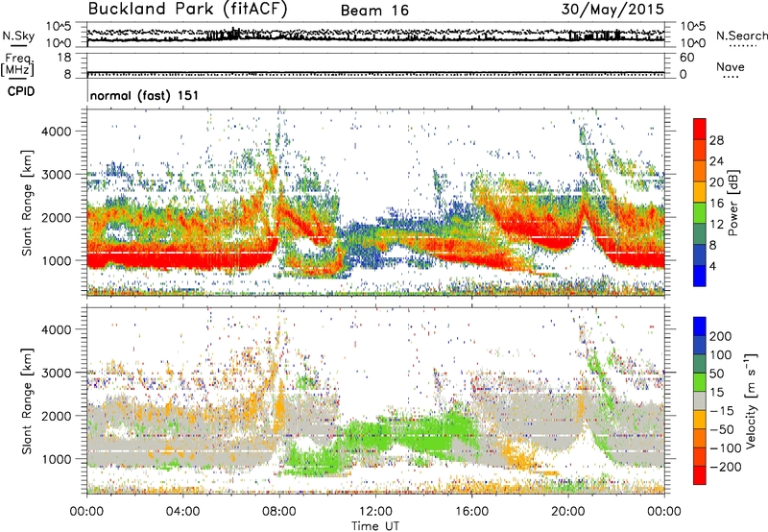Click the '18' frequency axis value
Screen dimensions: 768x532
pos(64,58)
